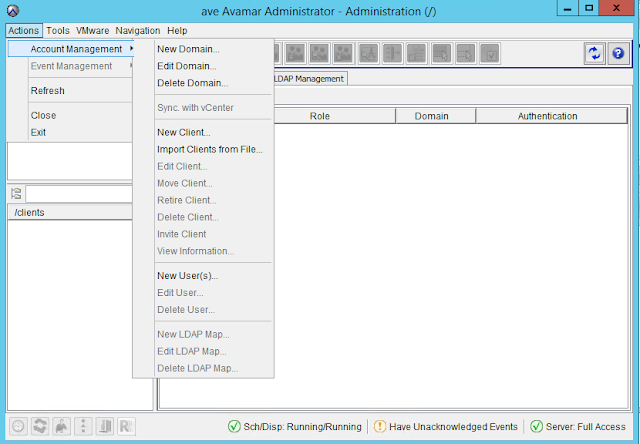Open help with the blue question mark icon
This screenshot has height=444, width=640.
(618, 53)
